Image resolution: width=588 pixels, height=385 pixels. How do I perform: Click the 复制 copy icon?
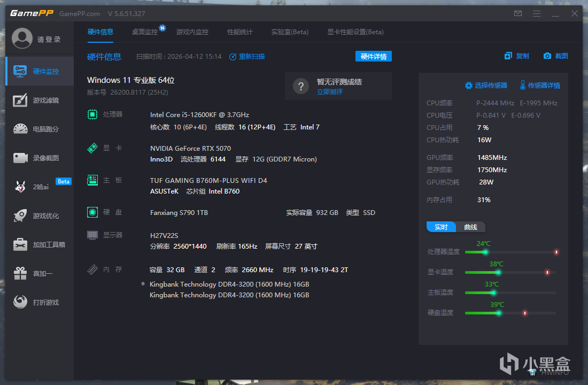pyautogui.click(x=508, y=56)
